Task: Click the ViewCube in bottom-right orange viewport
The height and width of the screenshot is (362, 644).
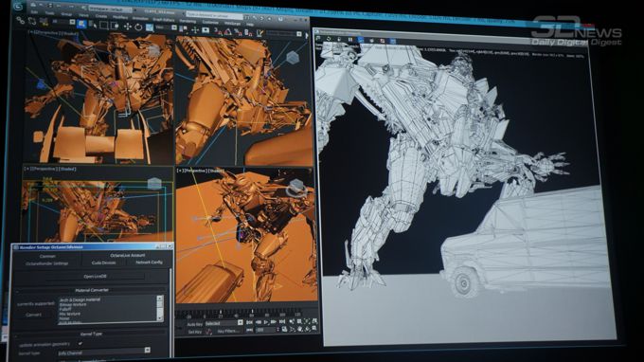Action: click(x=296, y=188)
